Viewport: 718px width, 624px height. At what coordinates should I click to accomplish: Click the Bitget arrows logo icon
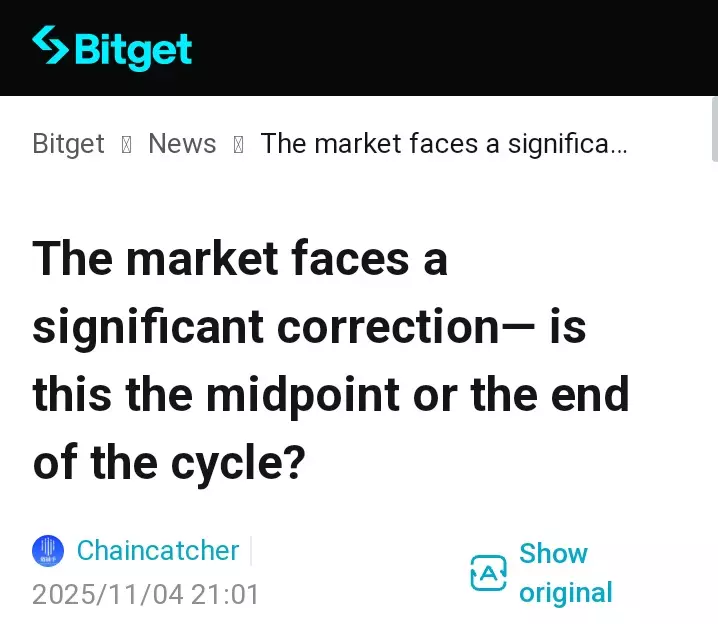click(x=49, y=46)
